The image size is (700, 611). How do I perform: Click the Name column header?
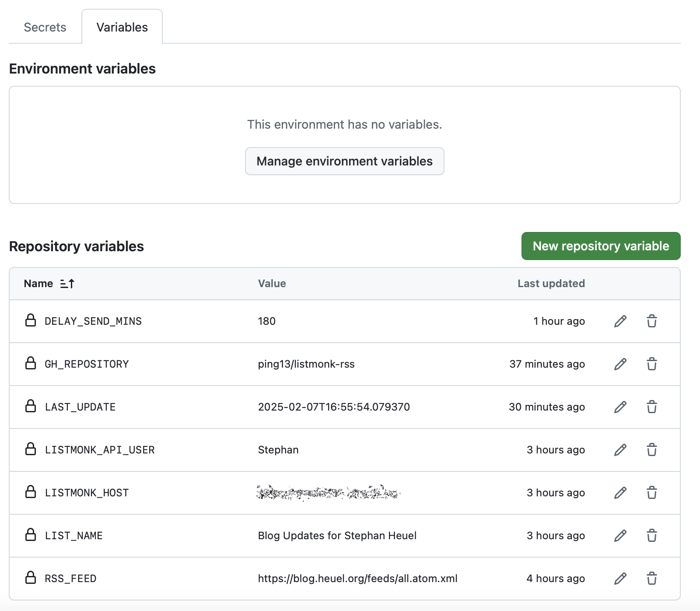click(38, 284)
